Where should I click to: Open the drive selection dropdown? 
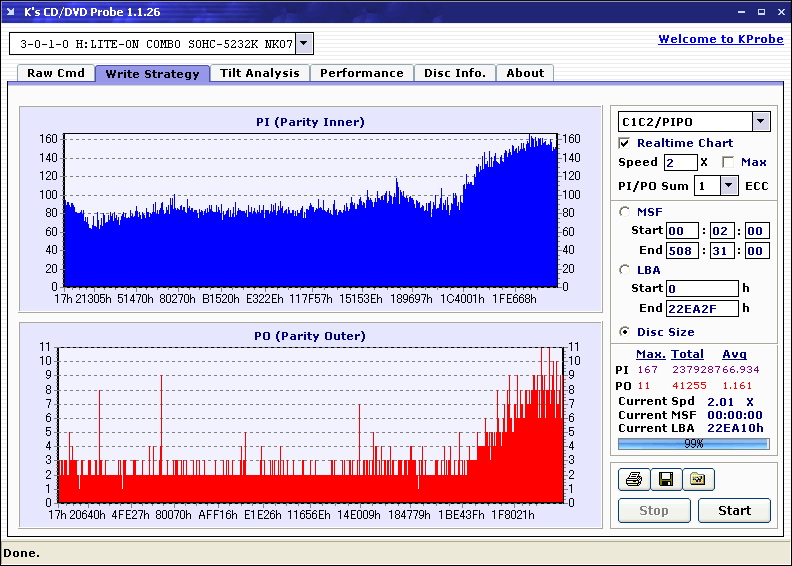(x=304, y=43)
